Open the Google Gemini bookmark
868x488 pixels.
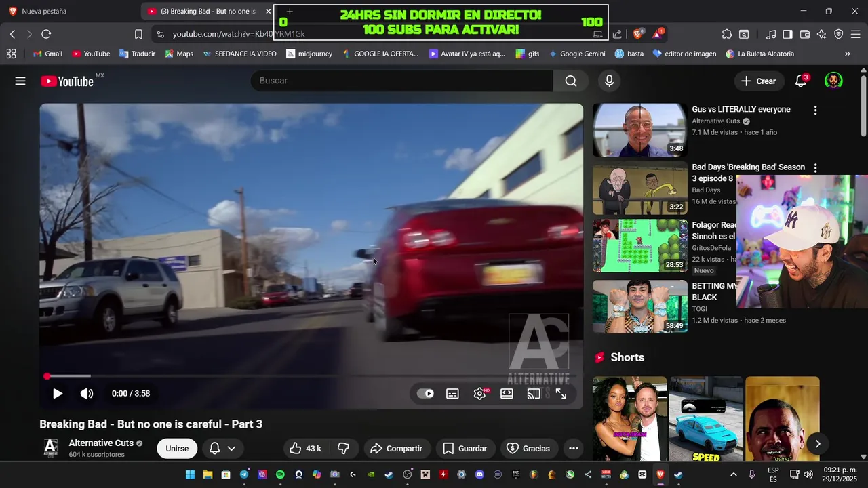[577, 54]
